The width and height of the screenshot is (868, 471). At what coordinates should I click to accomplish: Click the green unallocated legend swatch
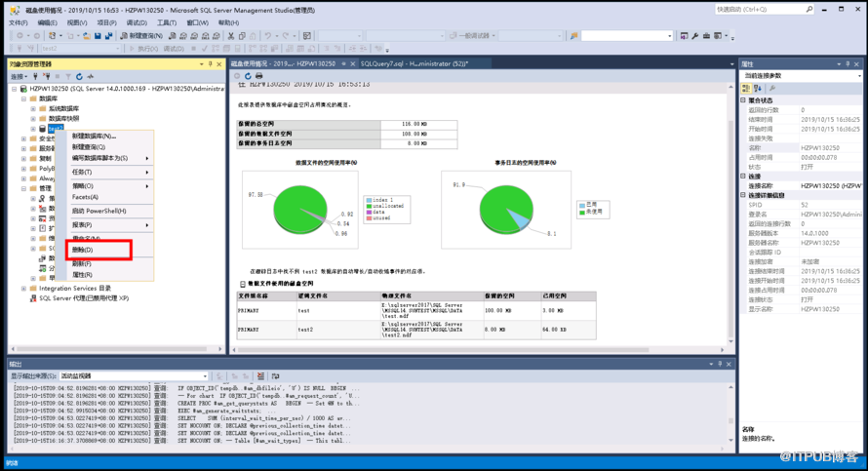click(369, 206)
